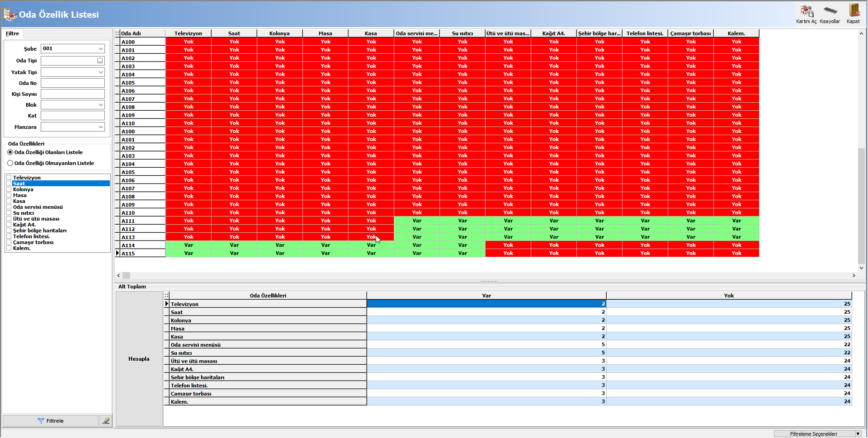Open the Oda Tipi lookup ellipsis button
868x438 pixels.
tap(100, 61)
